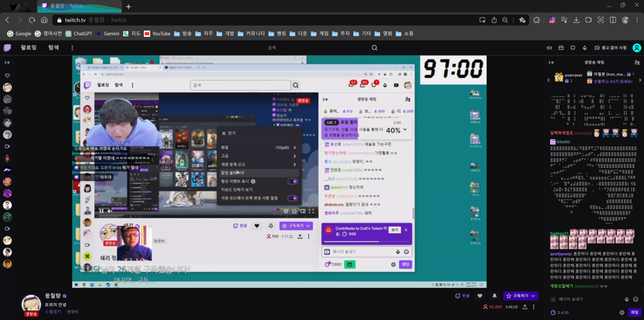
Task: Open the 팔로잉 tab
Action: click(x=29, y=47)
